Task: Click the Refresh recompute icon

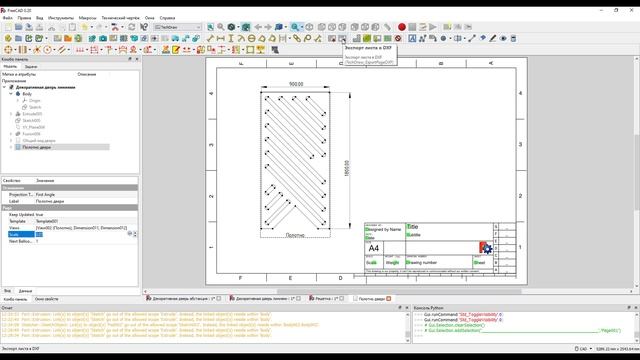Action: 131,27
